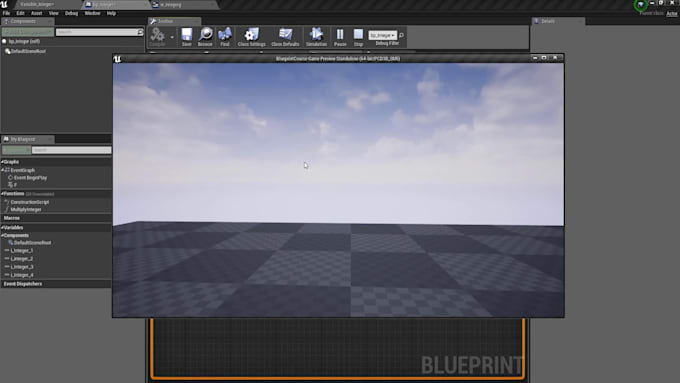Collapse the Variables section

pos(2,228)
